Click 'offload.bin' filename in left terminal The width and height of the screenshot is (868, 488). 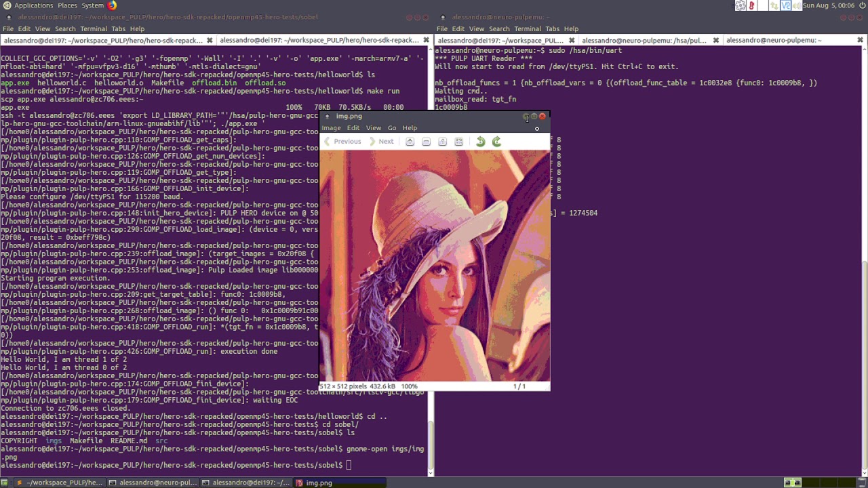tap(214, 83)
